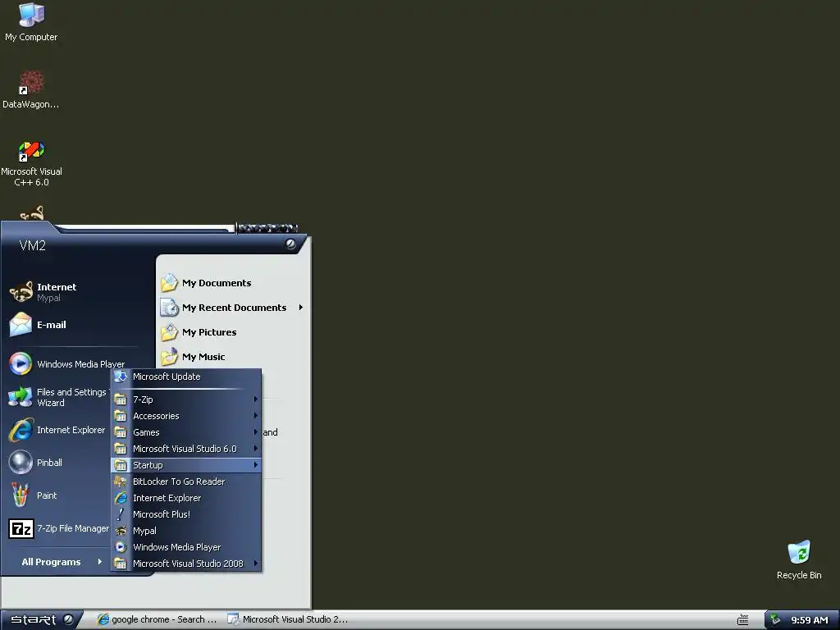Click Safely Remove Hardware tray icon
This screenshot has width=840, height=630.
tap(774, 620)
